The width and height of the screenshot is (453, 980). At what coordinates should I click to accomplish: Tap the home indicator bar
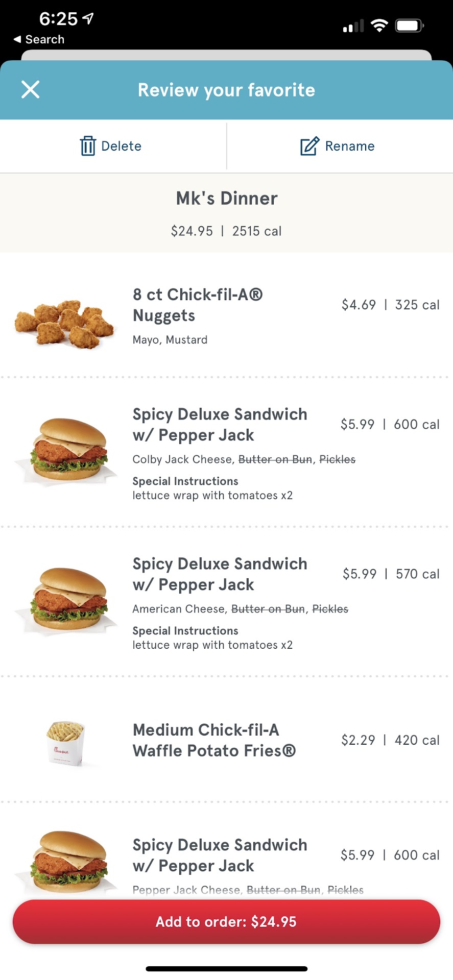point(227,968)
